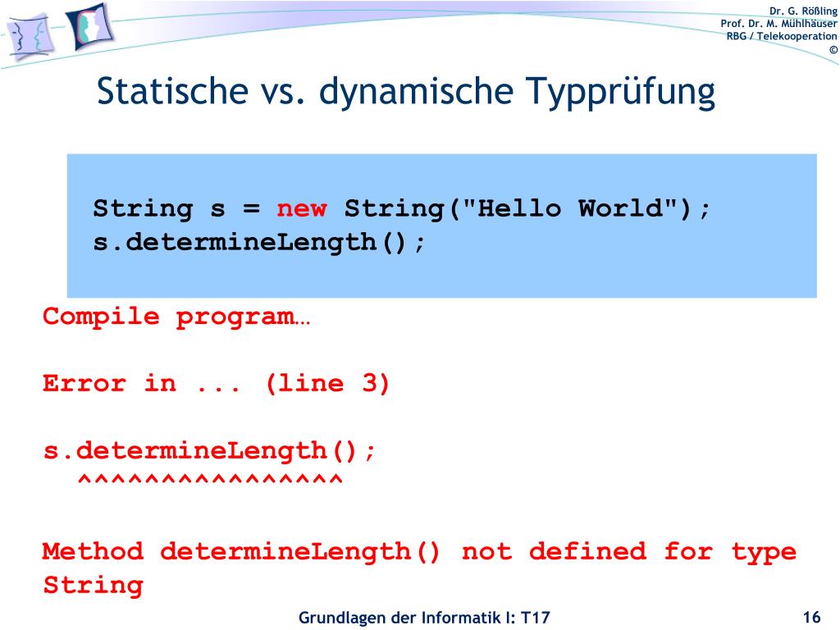
Task: Click the red 's.determineLength();' error line
Action: [x=209, y=450]
